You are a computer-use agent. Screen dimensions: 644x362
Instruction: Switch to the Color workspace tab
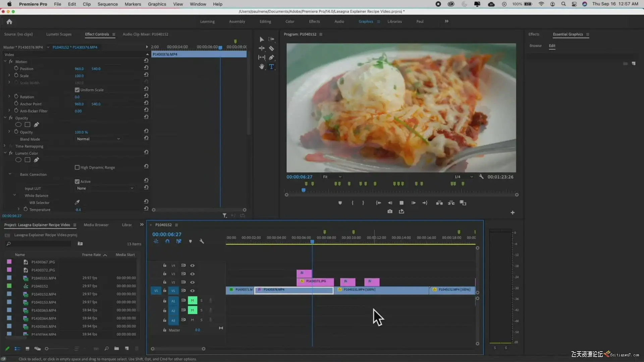(x=289, y=21)
